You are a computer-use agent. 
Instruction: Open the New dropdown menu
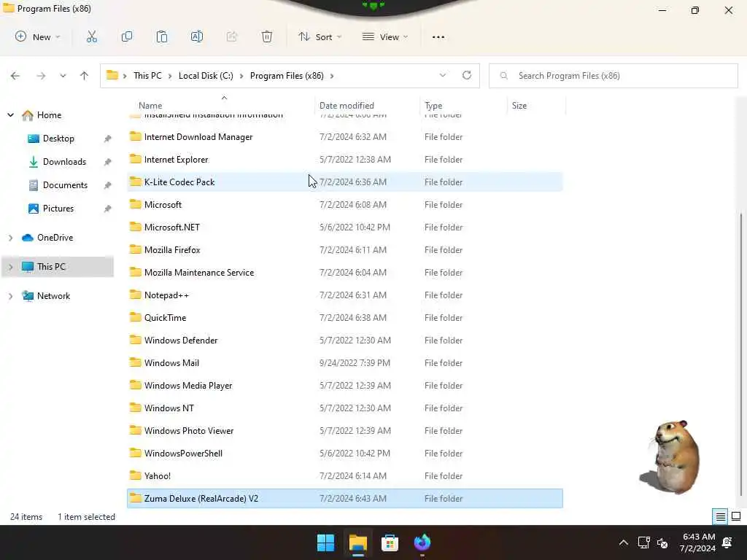tap(38, 36)
